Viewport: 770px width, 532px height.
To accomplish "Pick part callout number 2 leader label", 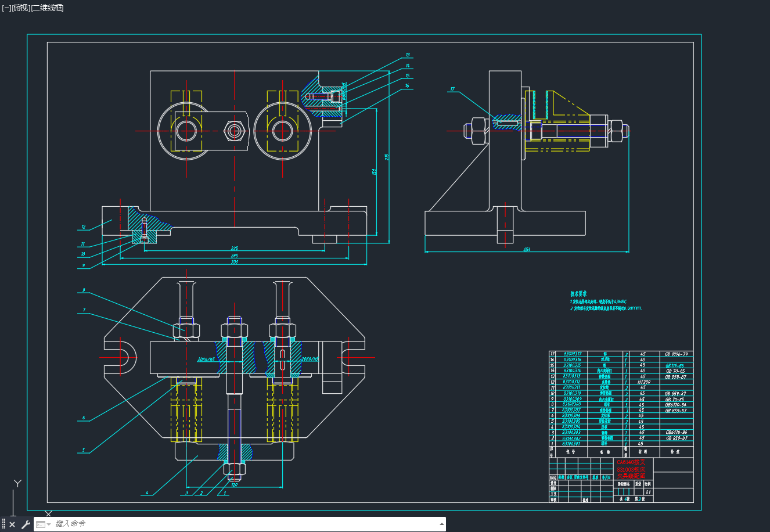I will [x=201, y=493].
